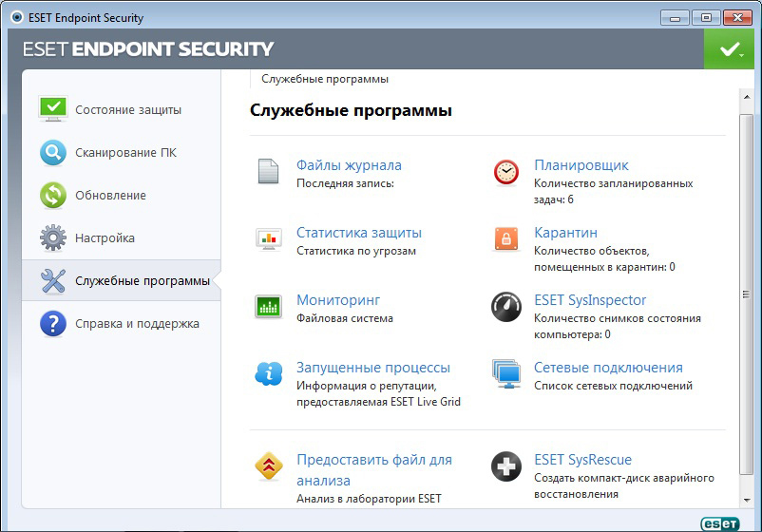Open the Настройка section
This screenshot has width=762, height=532.
[x=105, y=237]
